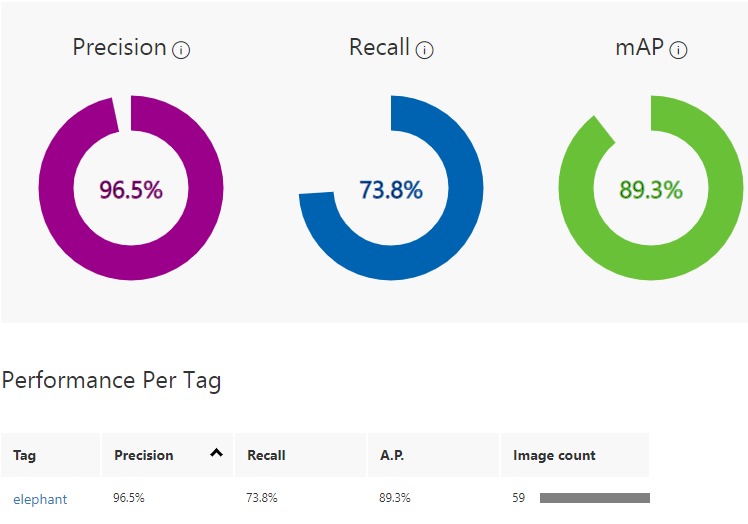Click the 73.8% value in the Recall donut
This screenshot has width=748, height=524.
coord(391,189)
